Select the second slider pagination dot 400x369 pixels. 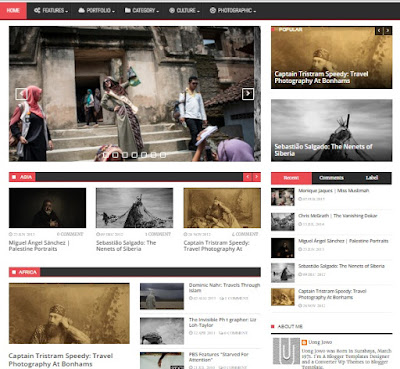coord(115,155)
